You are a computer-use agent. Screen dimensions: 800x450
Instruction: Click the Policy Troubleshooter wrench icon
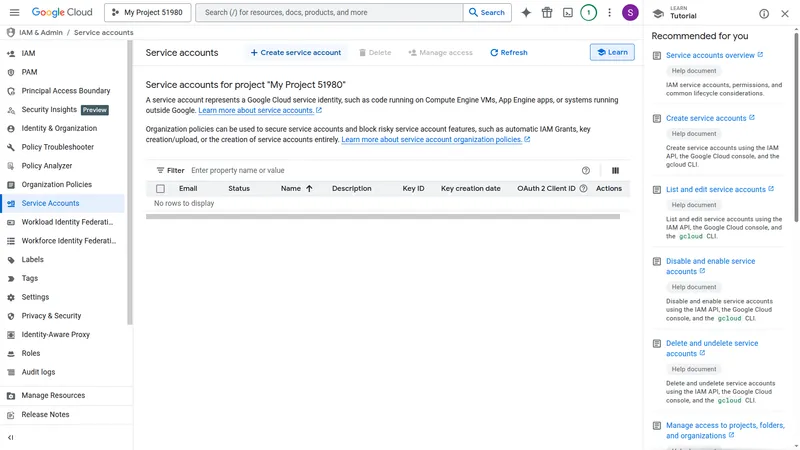tap(11, 147)
